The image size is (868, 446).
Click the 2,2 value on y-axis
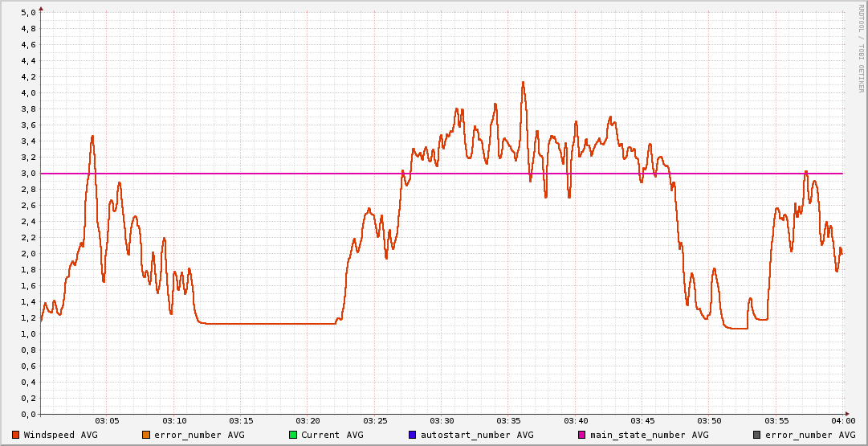coord(30,238)
